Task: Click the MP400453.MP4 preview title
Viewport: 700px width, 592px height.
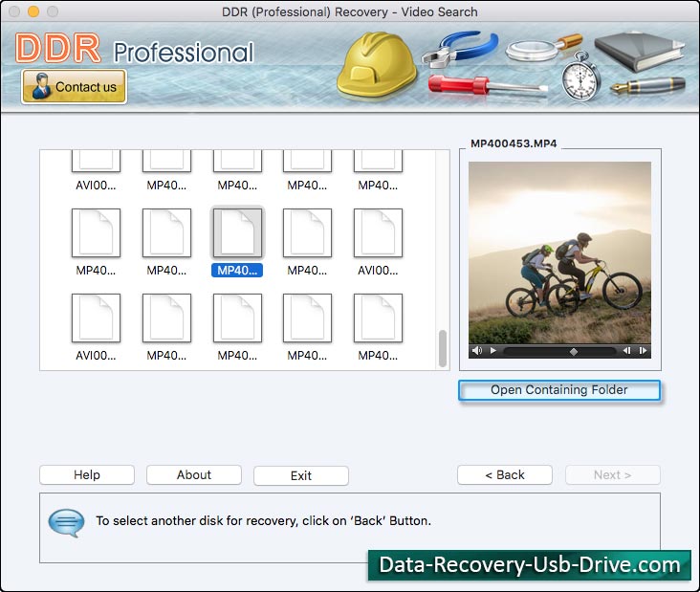Action: [514, 143]
